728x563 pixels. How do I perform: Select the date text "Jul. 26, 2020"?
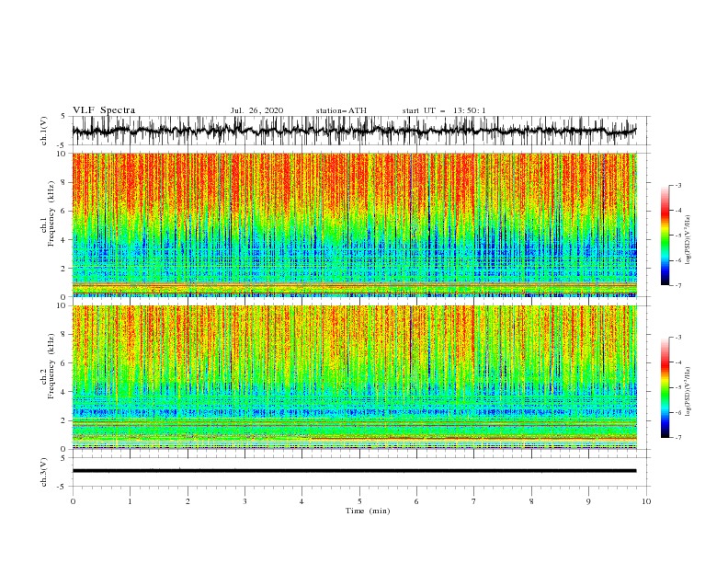[256, 110]
